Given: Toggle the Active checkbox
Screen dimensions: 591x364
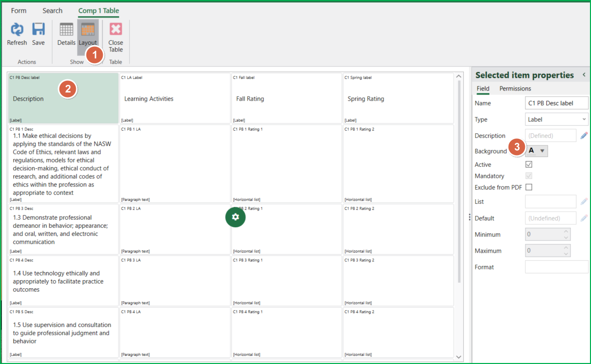Looking at the screenshot, I should 529,164.
